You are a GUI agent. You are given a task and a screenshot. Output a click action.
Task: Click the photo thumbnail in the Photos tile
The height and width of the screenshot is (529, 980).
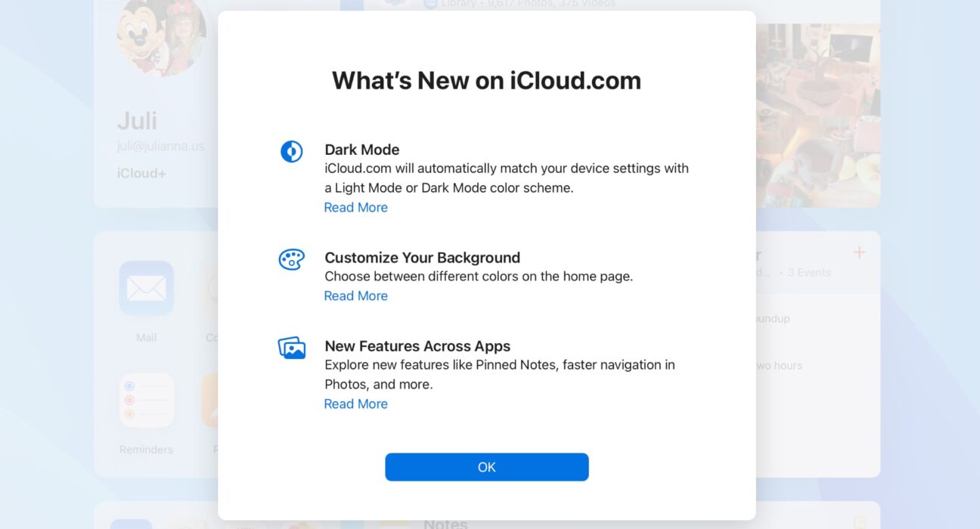[x=818, y=115]
